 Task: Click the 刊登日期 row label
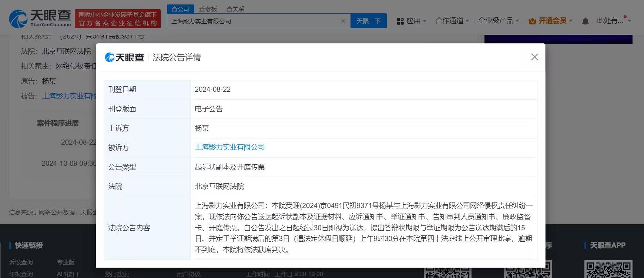[122, 90]
